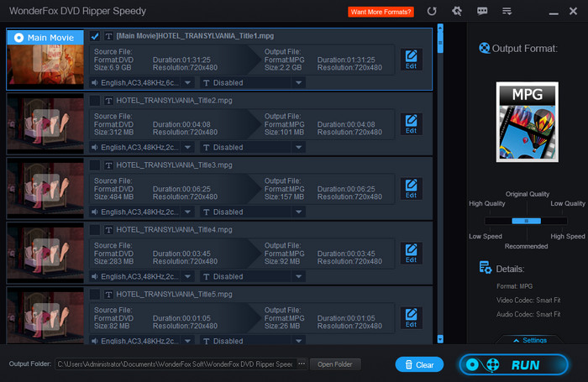The image size is (588, 382).
Task: Play the Title2 thumbnail preview
Action: click(45, 123)
